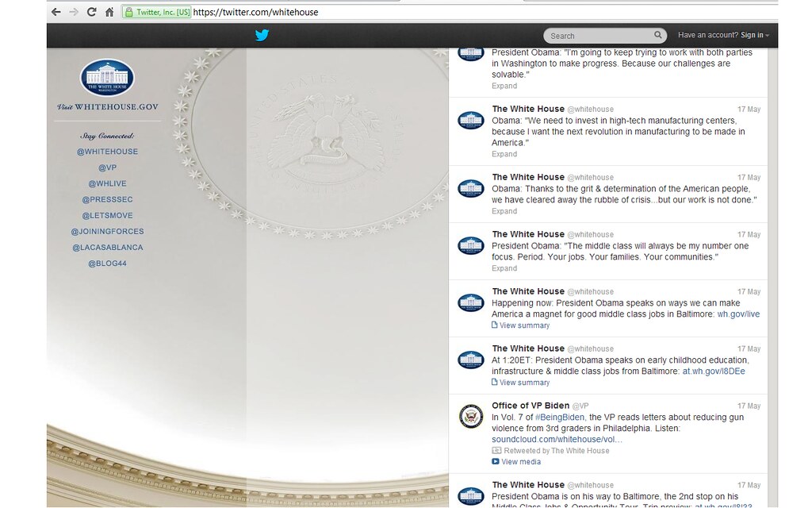Open the browser home icon
The image size is (812, 508).
[109, 12]
